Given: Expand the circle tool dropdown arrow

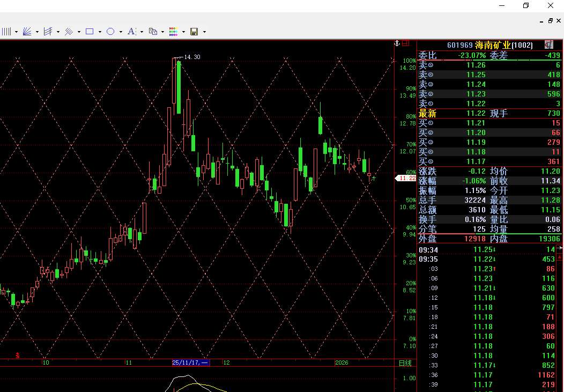Looking at the screenshot, I should coord(121,32).
